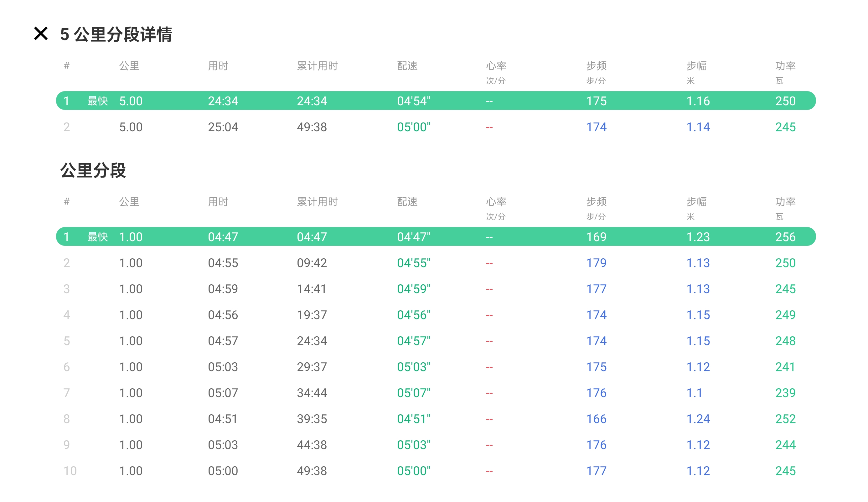Click cumulative time 39:35
The image size is (868, 502).
tap(312, 419)
